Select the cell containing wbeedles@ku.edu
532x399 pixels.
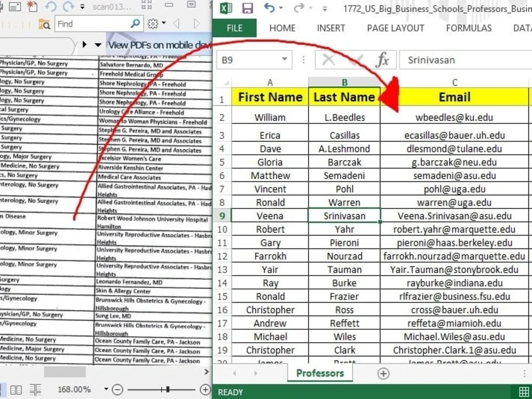(x=455, y=118)
